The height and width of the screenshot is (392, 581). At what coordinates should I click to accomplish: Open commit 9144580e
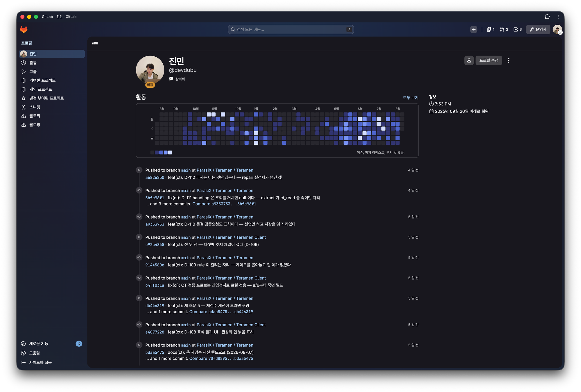(x=155, y=265)
